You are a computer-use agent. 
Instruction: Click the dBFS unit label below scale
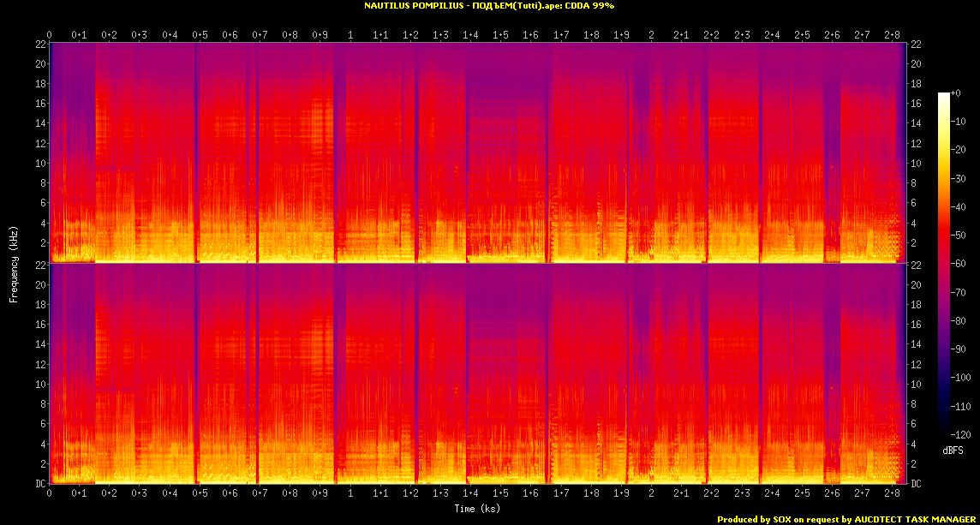click(x=954, y=450)
